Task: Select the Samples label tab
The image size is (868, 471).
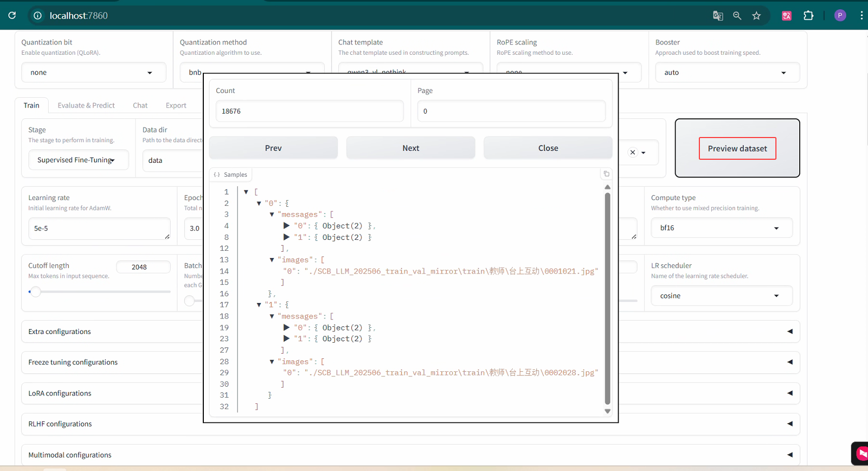Action: point(231,174)
